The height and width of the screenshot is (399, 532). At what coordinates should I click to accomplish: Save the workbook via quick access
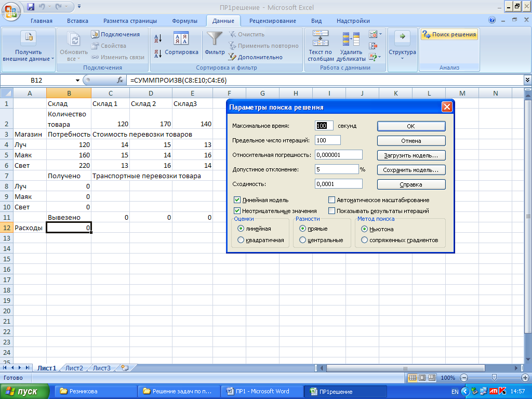31,6
